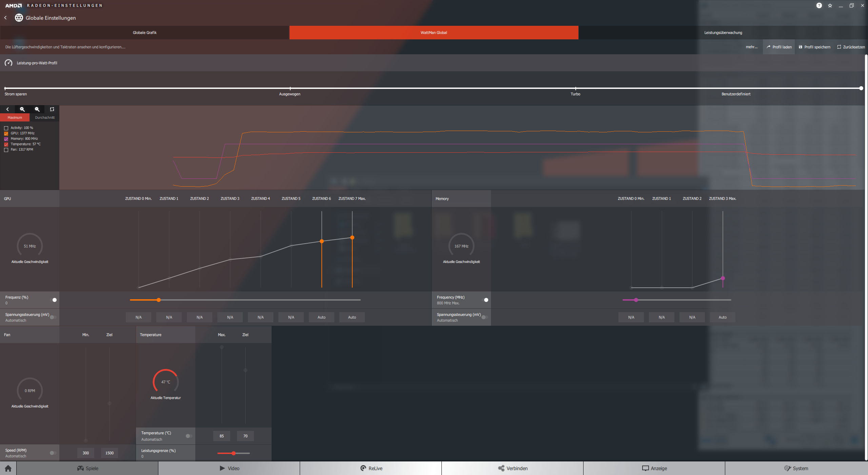868x475 pixels.
Task: Collapse the graph panel with left arrow
Action: point(7,109)
